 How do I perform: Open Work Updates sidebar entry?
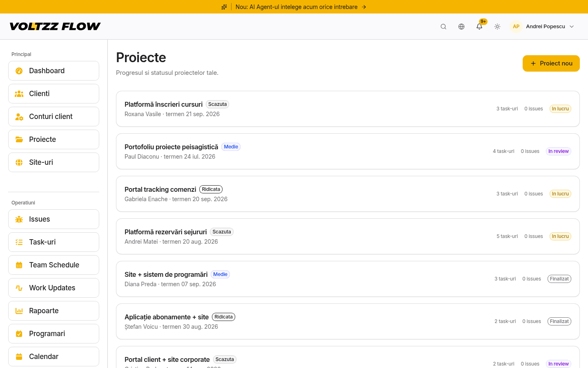tap(53, 288)
